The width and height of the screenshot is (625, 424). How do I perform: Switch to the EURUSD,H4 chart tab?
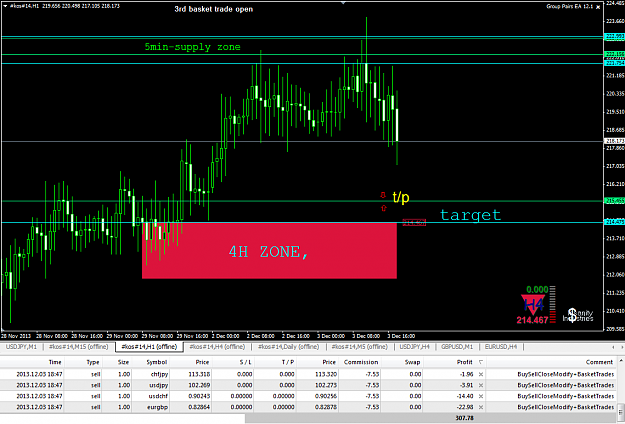pos(501,347)
